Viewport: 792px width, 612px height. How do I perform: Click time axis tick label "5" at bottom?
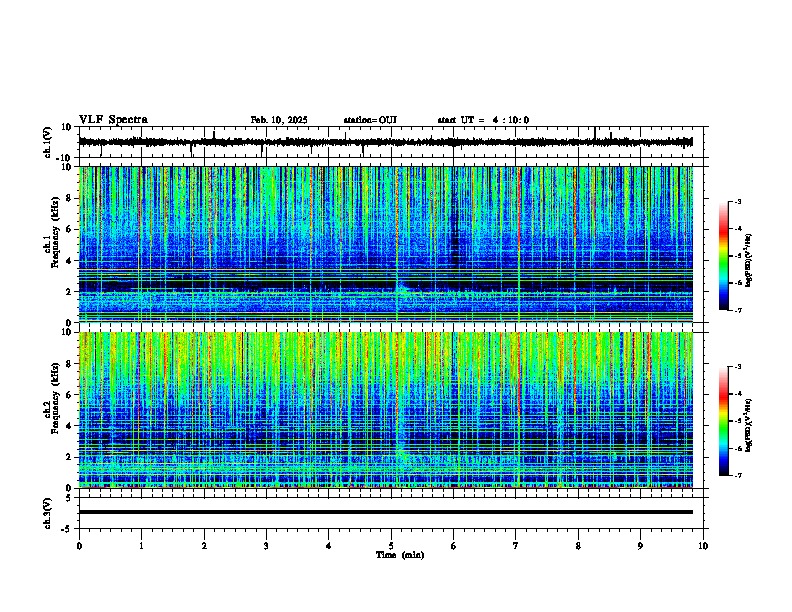pos(391,546)
